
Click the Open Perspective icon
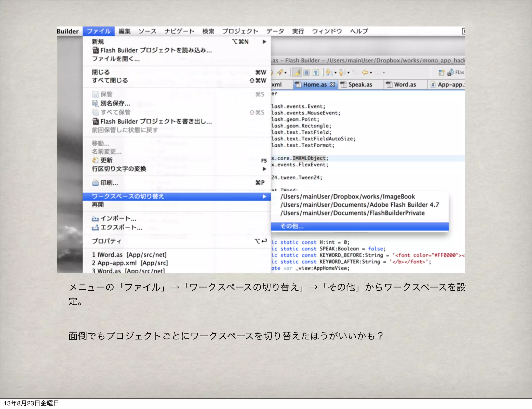tap(441, 72)
